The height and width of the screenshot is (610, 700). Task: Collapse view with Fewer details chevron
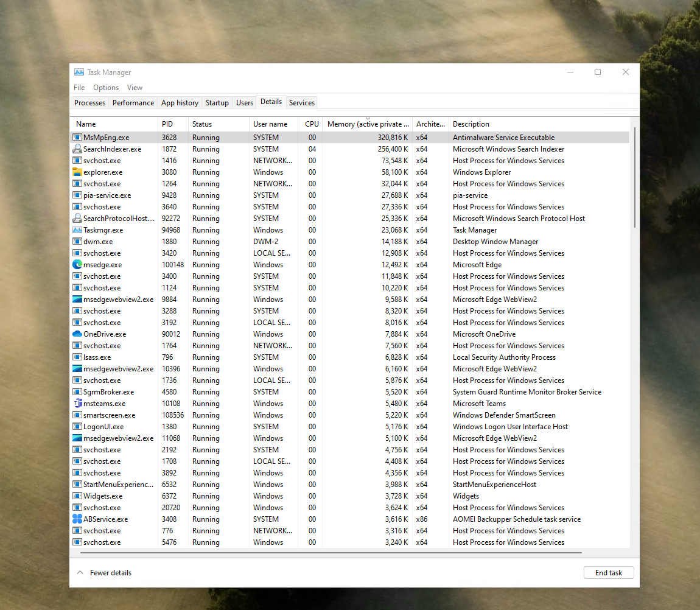pyautogui.click(x=80, y=573)
